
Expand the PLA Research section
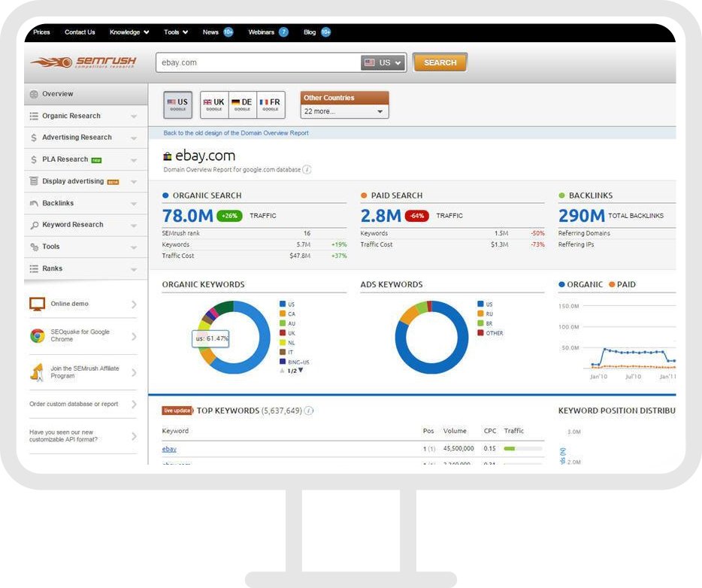[134, 160]
